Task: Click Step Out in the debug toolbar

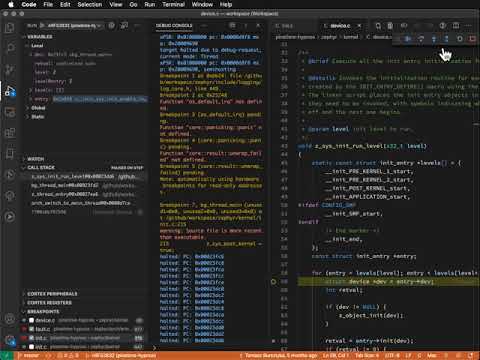Action: click(x=446, y=39)
